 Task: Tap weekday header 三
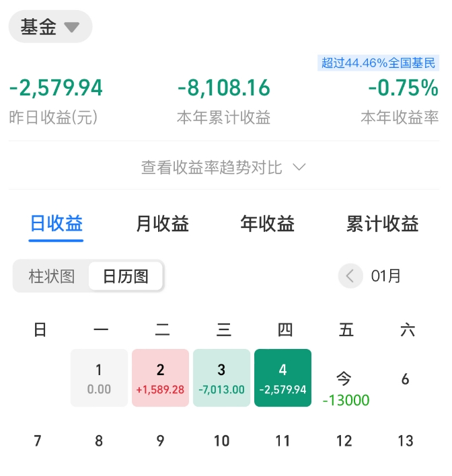224,329
